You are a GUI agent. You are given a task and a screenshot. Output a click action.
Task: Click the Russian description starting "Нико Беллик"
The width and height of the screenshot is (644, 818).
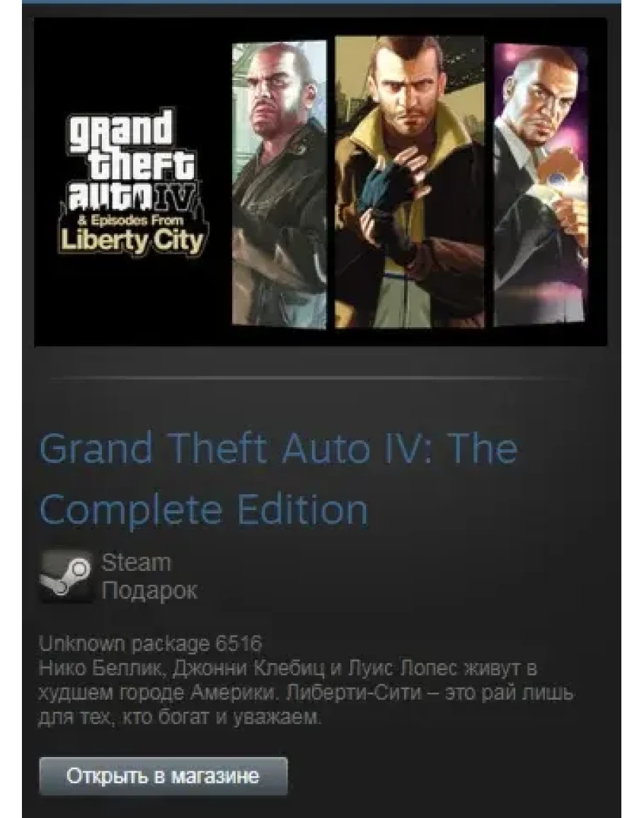(x=306, y=693)
